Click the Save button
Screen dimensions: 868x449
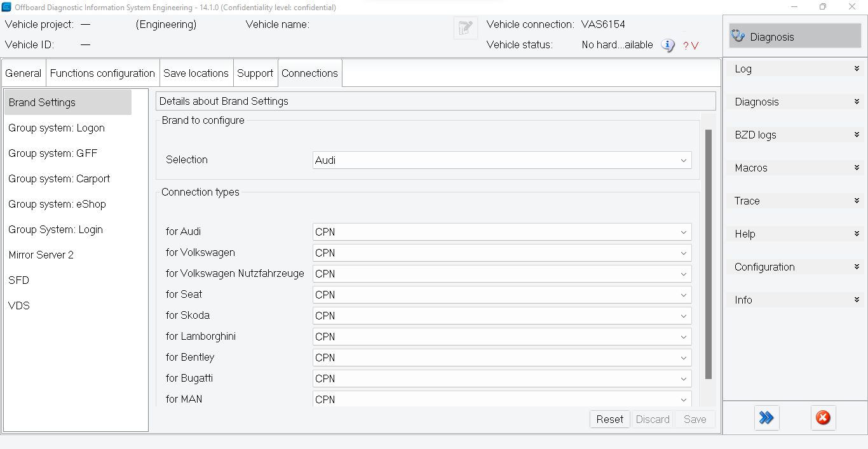pos(695,419)
